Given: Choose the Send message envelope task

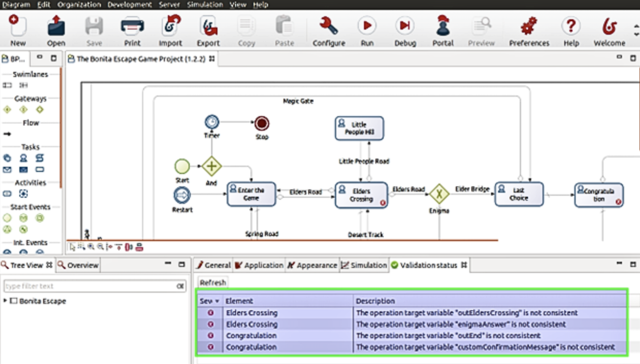Looking at the screenshot, I should [7, 169].
